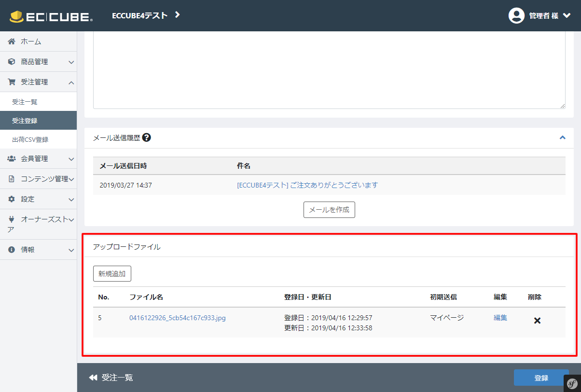This screenshot has height=392, width=581.
Task: Click the textarea resize grip
Action: 562,105
